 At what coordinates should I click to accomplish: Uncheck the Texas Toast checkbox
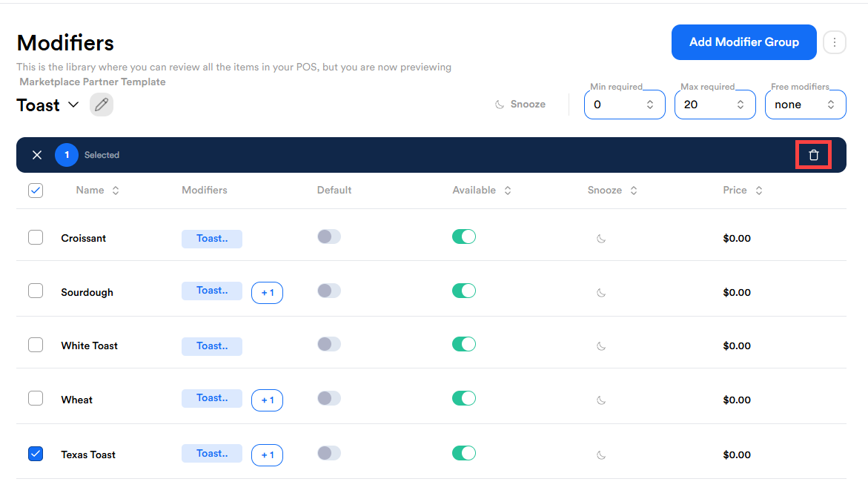pos(36,454)
